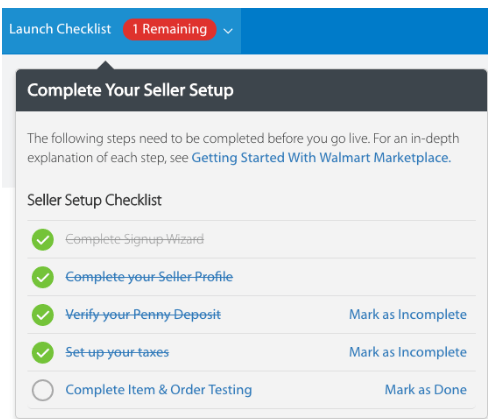This screenshot has width=497, height=420.
Task: Check empty circle for Item & Order Testing
Action: pos(43,390)
